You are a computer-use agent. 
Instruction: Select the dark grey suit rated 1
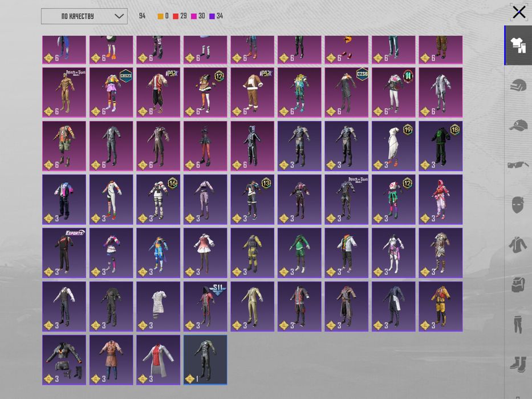(205, 360)
